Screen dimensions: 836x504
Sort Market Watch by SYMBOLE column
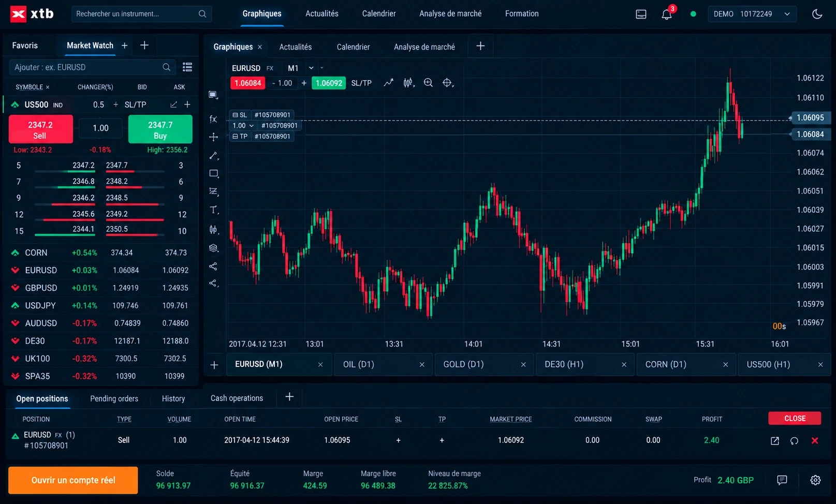29,87
